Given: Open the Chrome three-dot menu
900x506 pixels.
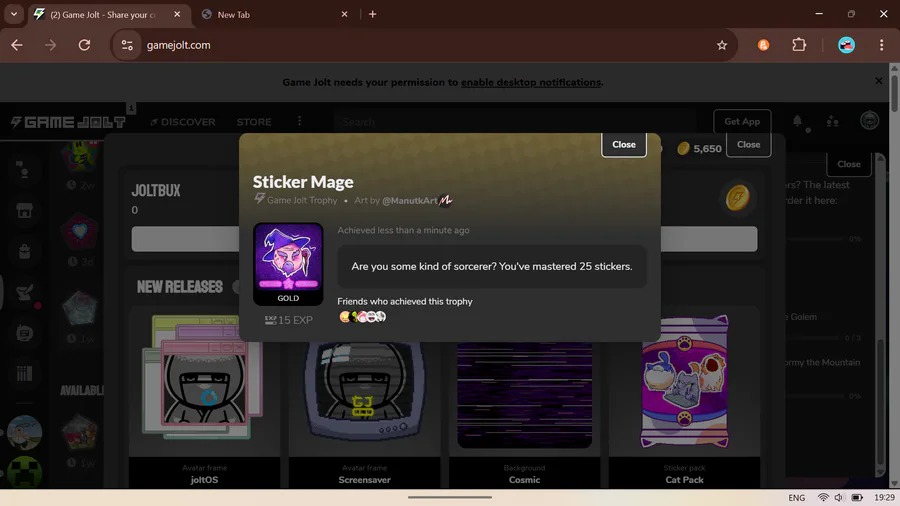Looking at the screenshot, I should (881, 45).
